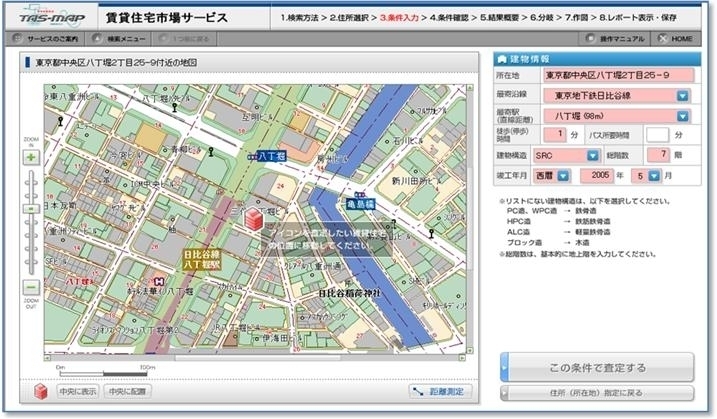Click the map scroll left arrow

tap(47, 358)
